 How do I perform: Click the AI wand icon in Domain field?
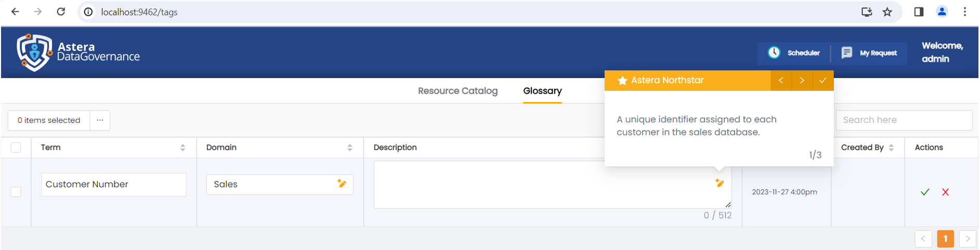pyautogui.click(x=342, y=183)
